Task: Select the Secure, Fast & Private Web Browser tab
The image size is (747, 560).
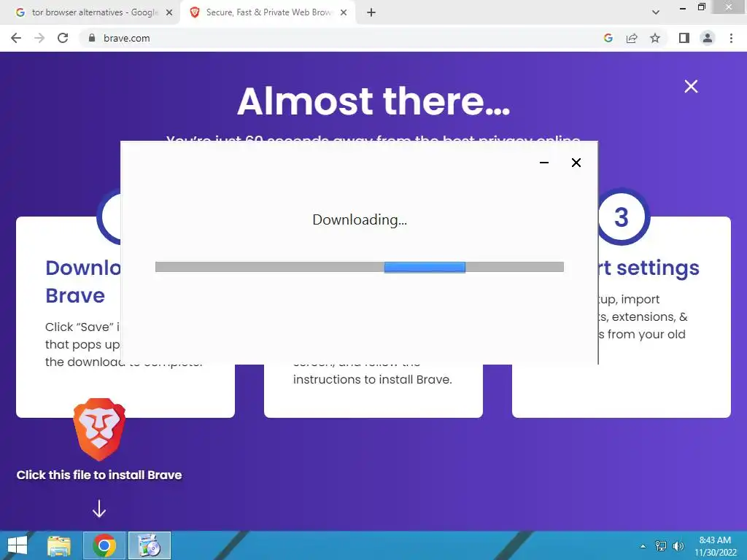Action: (268, 12)
